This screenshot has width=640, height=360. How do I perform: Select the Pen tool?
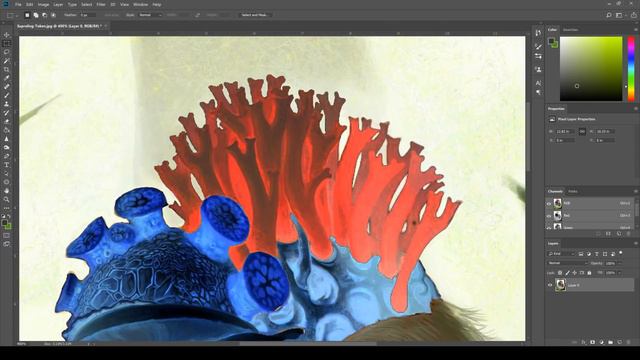click(7, 156)
